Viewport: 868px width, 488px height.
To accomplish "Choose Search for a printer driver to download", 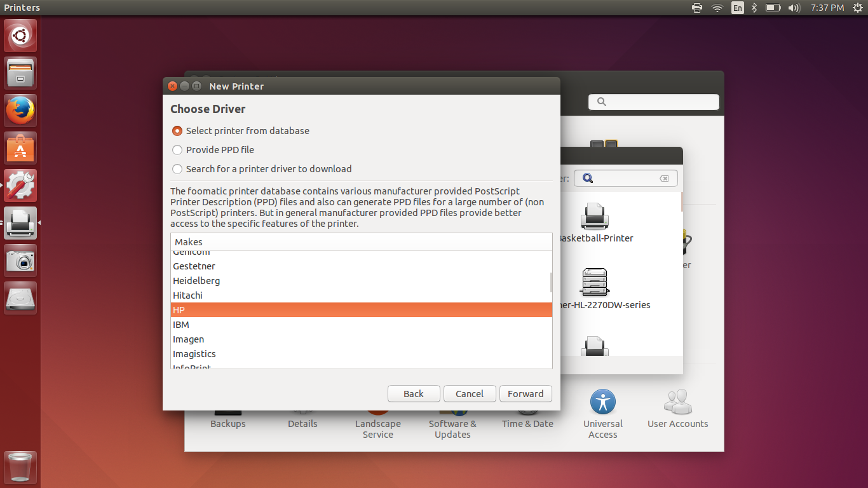I will pos(262,169).
